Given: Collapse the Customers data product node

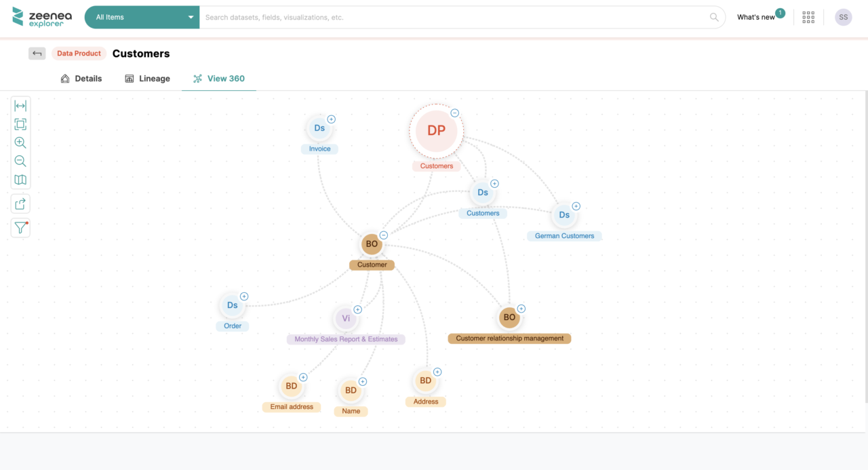Looking at the screenshot, I should coord(454,113).
